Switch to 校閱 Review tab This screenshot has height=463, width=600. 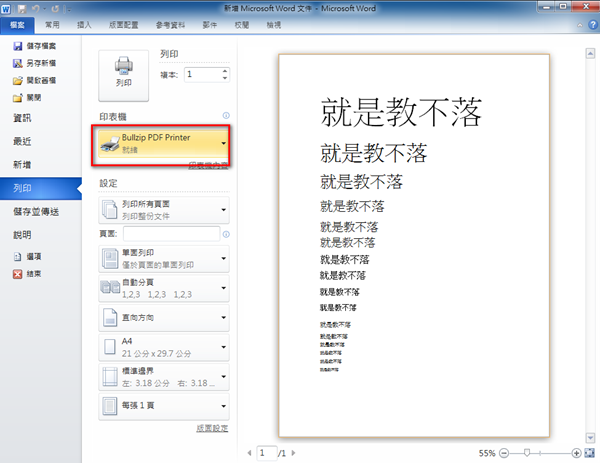point(242,25)
